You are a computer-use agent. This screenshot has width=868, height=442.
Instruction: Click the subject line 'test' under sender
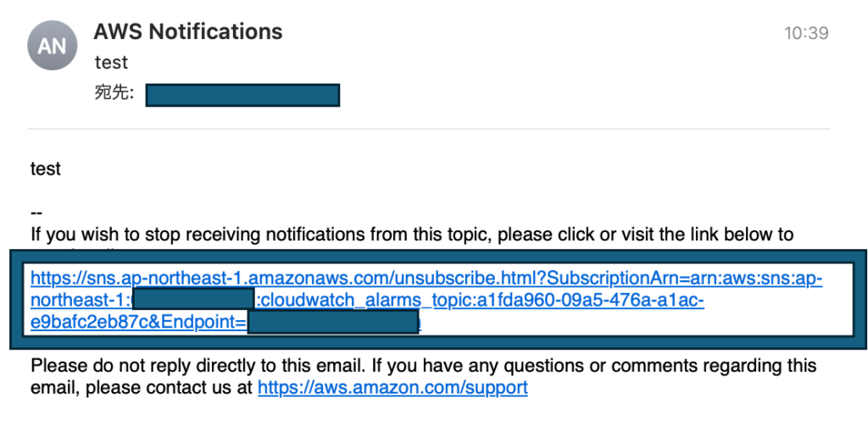point(111,63)
